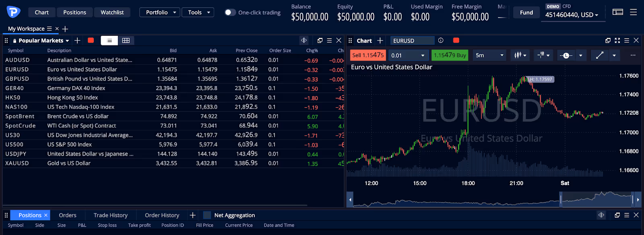Select the SpotBrent market row
The height and width of the screenshot is (235, 644).
coord(173,116)
